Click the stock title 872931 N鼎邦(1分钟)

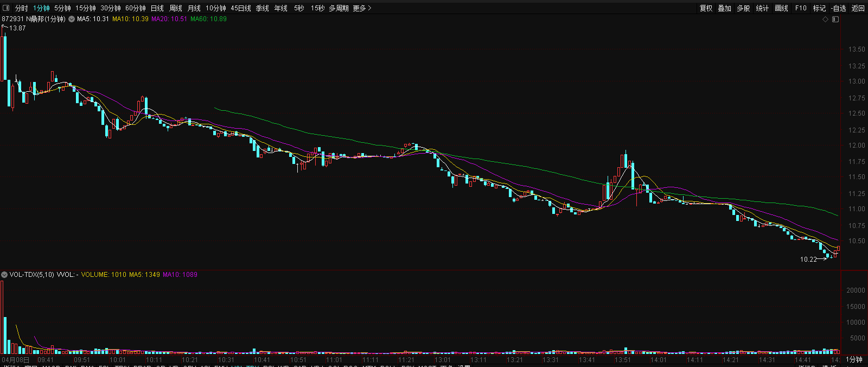[34, 19]
